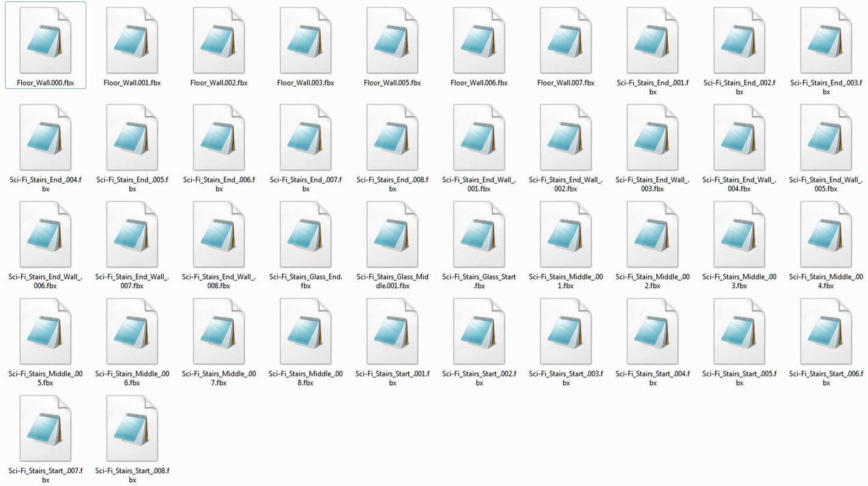Click the filename label "Sci-Fi_Stairs_End_.008.fbx"

(392, 184)
